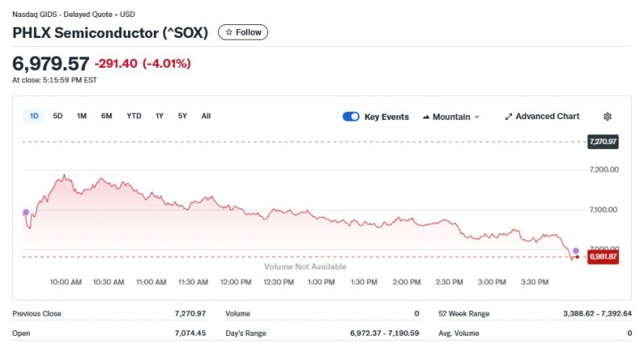Select the 1D time range tab
Viewport: 644px width, 348px height.
34,116
